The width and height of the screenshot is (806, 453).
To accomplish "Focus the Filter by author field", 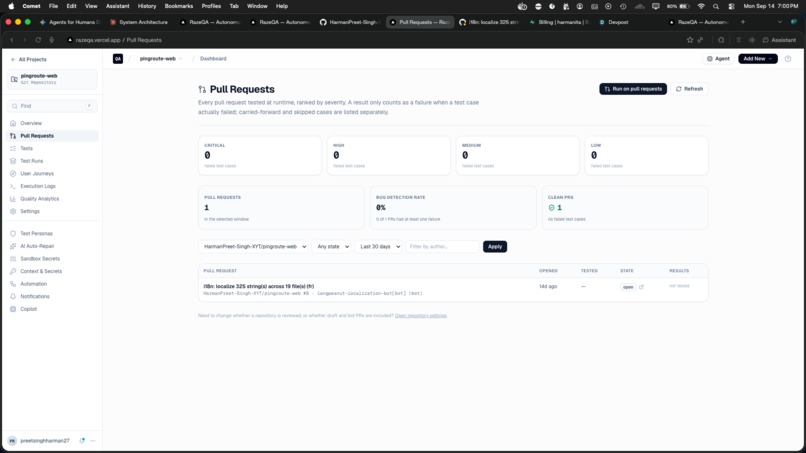I will [442, 247].
